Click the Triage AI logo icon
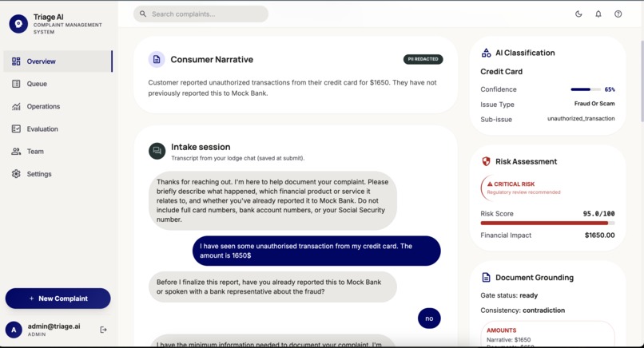Screen dimensions: 644x348 click(x=18, y=24)
